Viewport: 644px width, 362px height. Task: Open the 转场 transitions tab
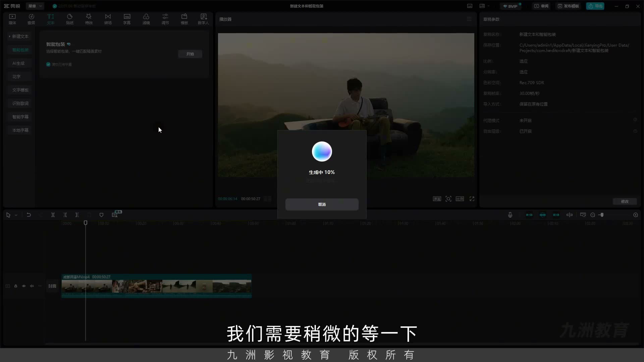[108, 19]
